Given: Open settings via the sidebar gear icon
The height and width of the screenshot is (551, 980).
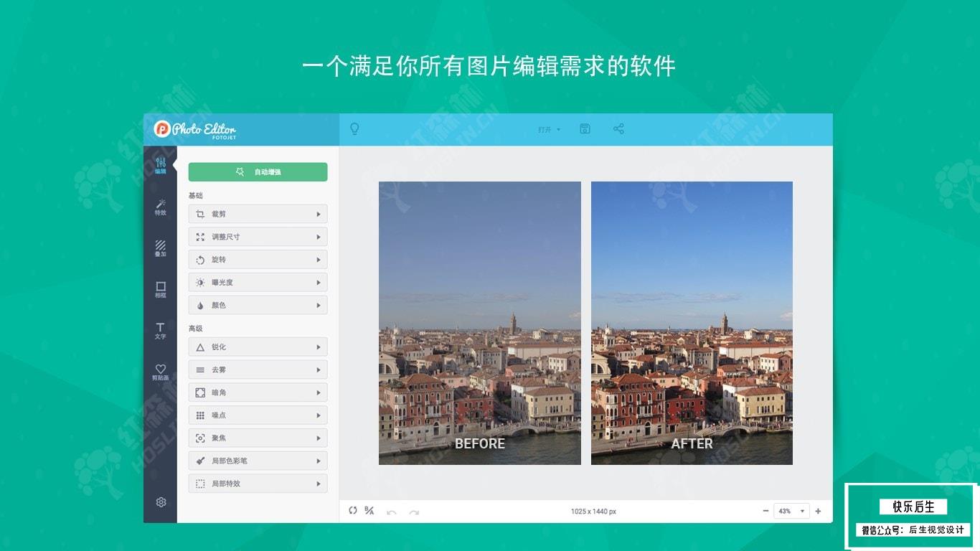Looking at the screenshot, I should click(x=161, y=502).
